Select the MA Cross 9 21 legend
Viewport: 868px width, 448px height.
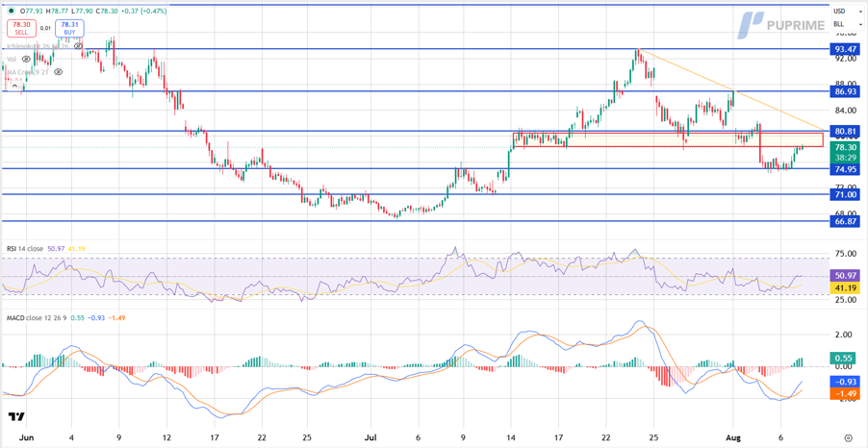coord(28,72)
